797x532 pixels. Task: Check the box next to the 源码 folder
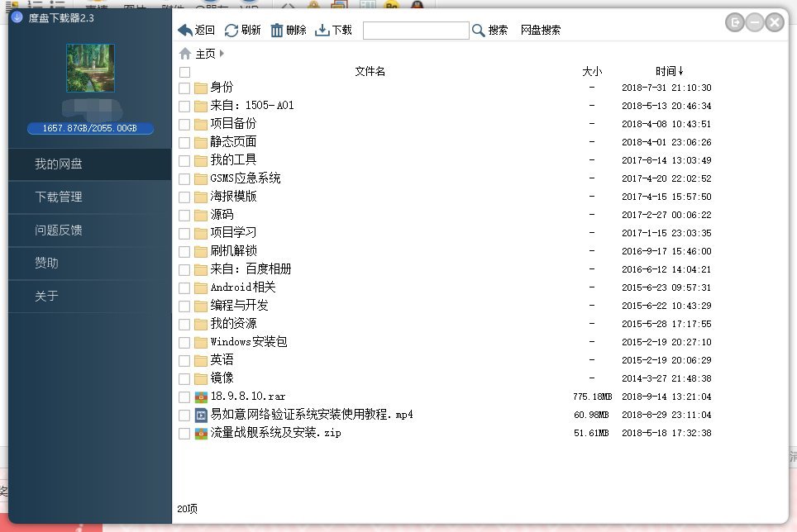184,214
